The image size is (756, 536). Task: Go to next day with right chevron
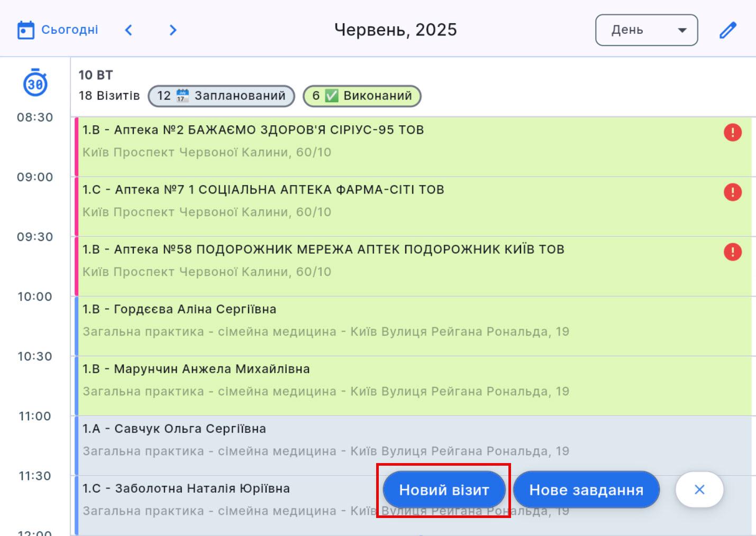[173, 30]
